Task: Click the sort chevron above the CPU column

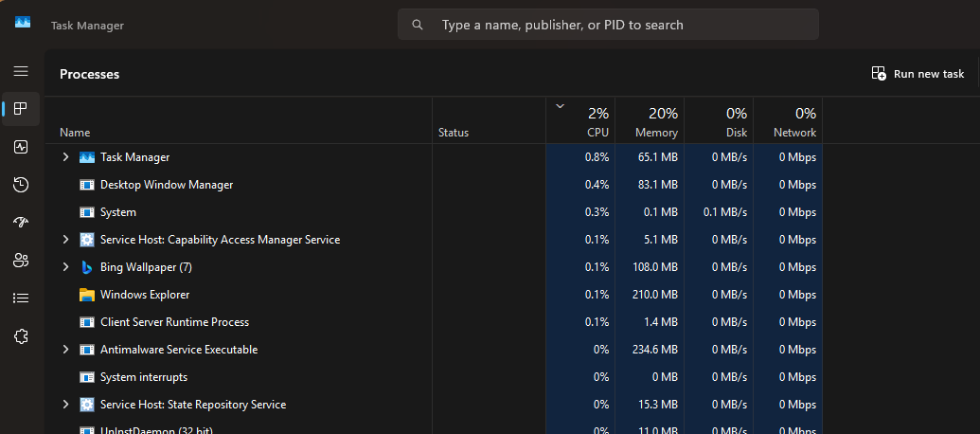Action: (560, 106)
